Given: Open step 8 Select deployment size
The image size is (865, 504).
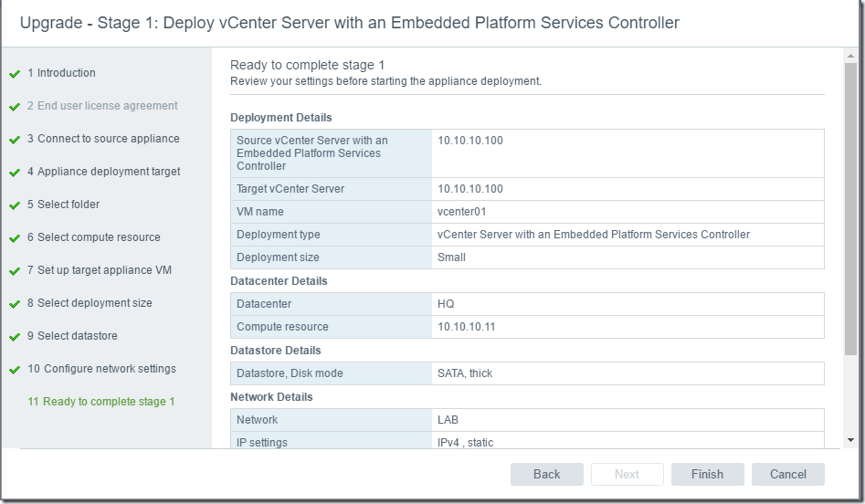Looking at the screenshot, I should coord(90,303).
